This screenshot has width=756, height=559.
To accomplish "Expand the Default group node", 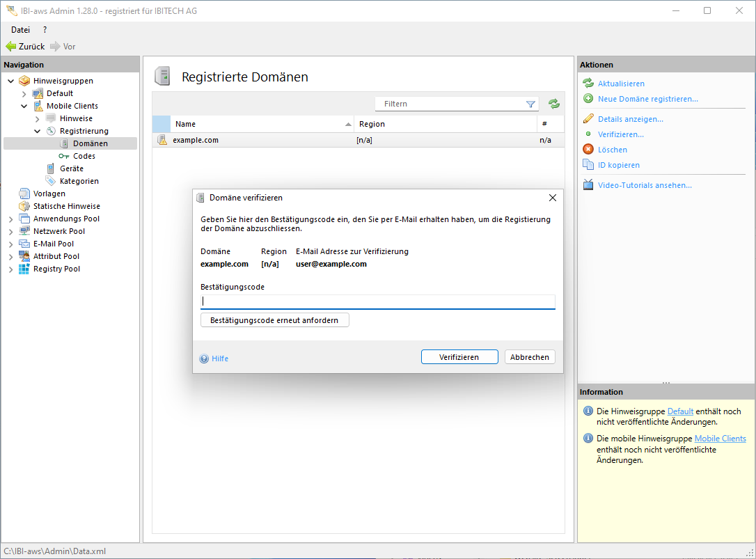I will (24, 93).
